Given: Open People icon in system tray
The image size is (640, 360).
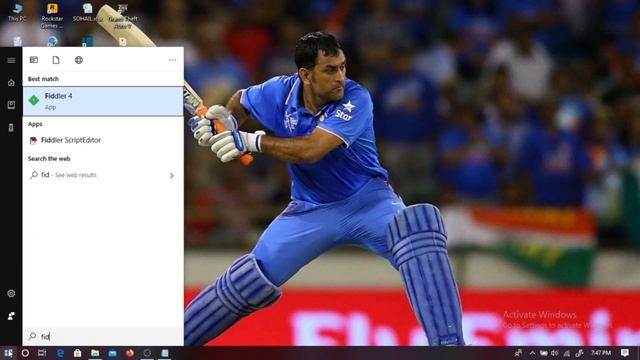Looking at the screenshot, I should point(518,353).
